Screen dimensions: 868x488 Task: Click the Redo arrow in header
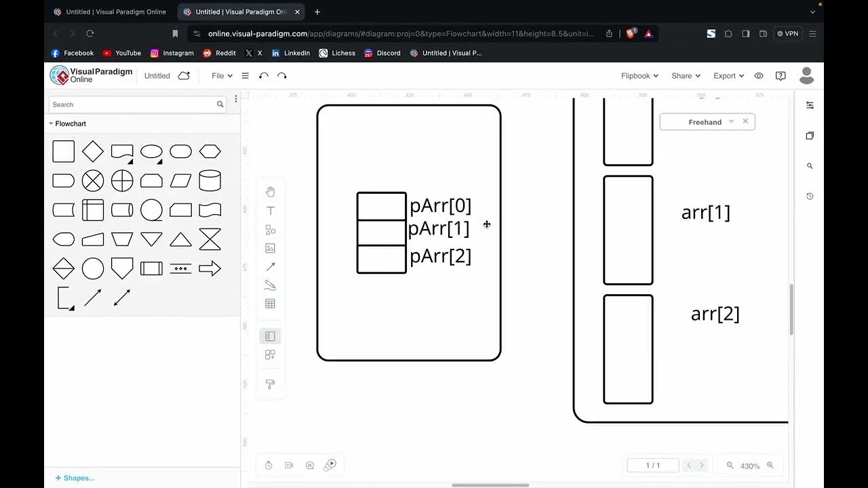tap(282, 76)
